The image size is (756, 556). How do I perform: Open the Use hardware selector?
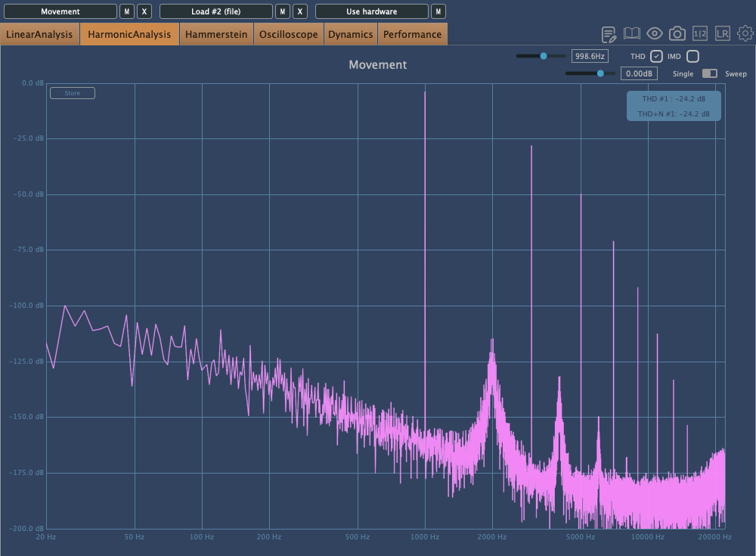pyautogui.click(x=371, y=11)
